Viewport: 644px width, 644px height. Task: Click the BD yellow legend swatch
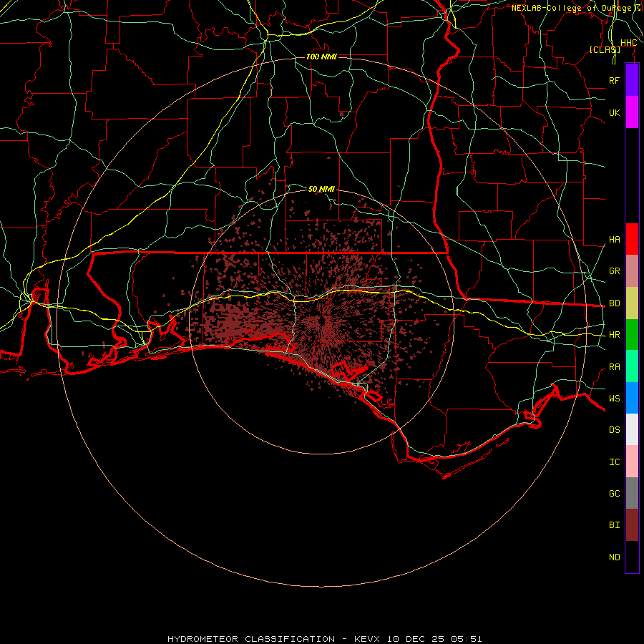coord(632,303)
